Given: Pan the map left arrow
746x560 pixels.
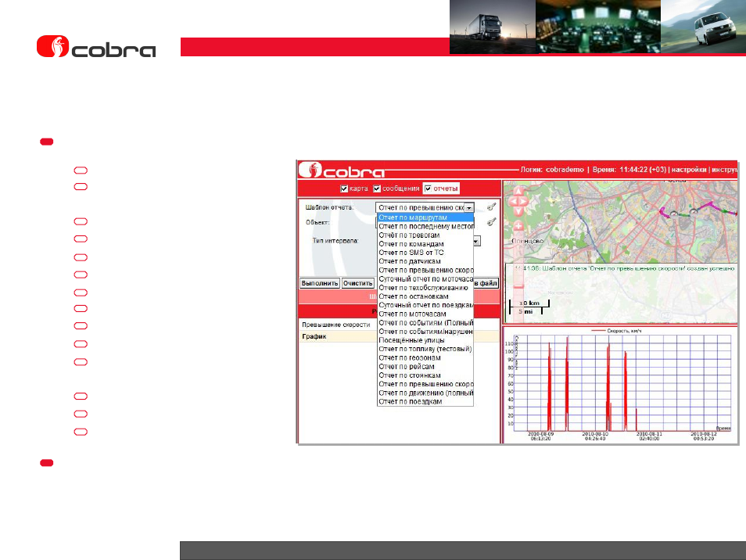Looking at the screenshot, I should [x=513, y=201].
